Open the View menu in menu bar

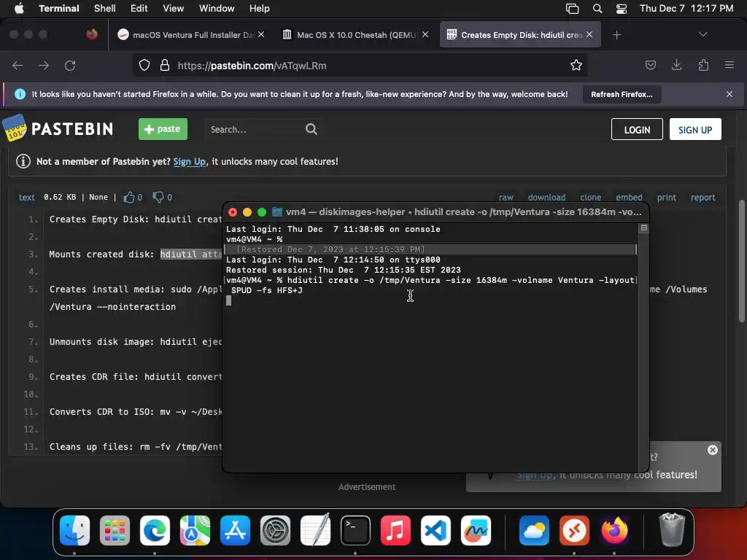coord(173,9)
